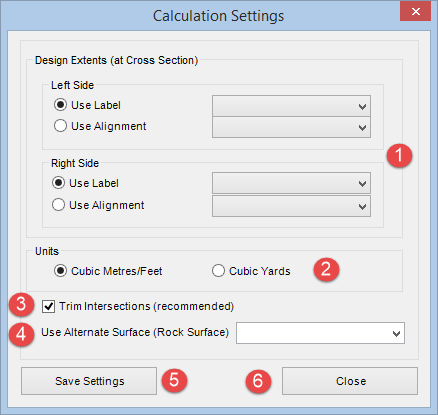The image size is (438, 415).
Task: Select Left Side Use Label radio button
Action: click(x=60, y=105)
